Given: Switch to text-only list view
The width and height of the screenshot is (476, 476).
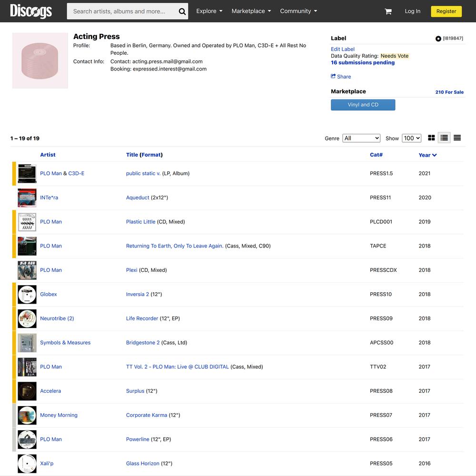Looking at the screenshot, I should pyautogui.click(x=457, y=138).
